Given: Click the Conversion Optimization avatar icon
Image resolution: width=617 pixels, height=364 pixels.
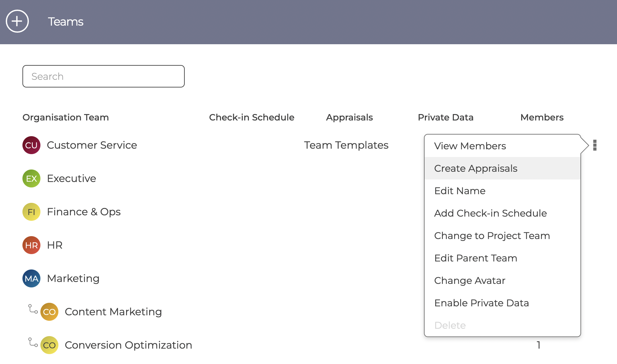Looking at the screenshot, I should 49,345.
